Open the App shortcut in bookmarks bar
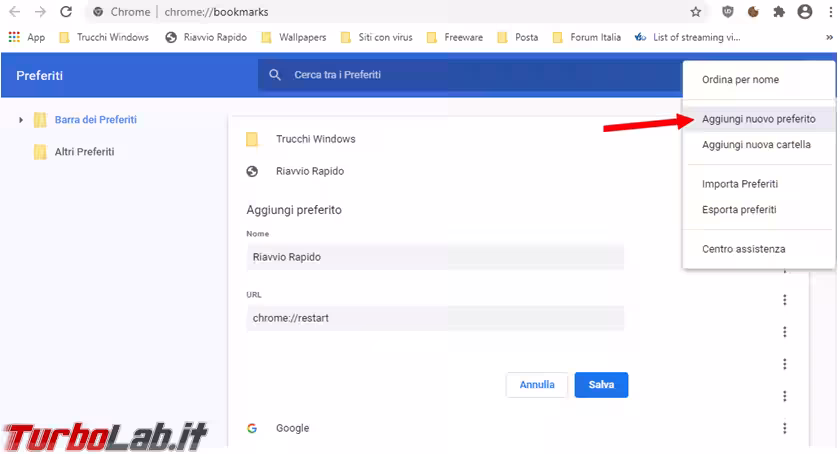 [27, 37]
